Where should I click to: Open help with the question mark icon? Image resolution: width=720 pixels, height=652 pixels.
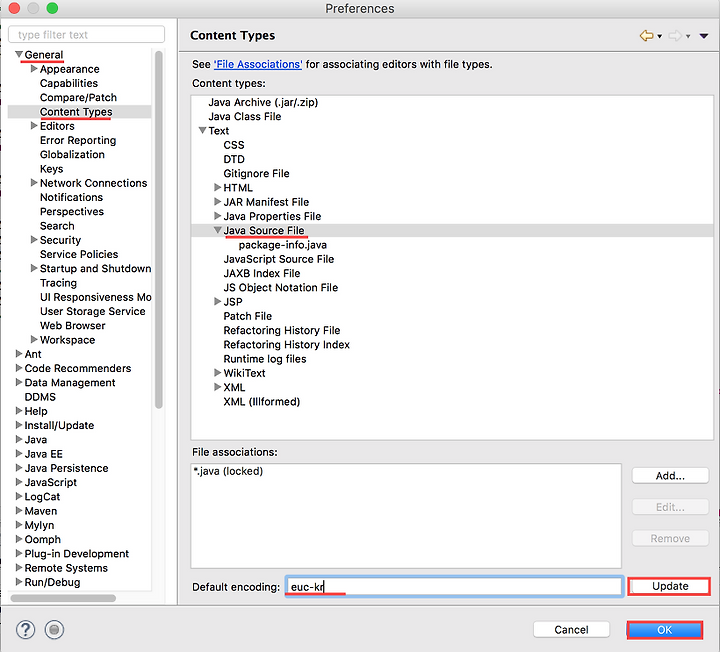(x=26, y=630)
